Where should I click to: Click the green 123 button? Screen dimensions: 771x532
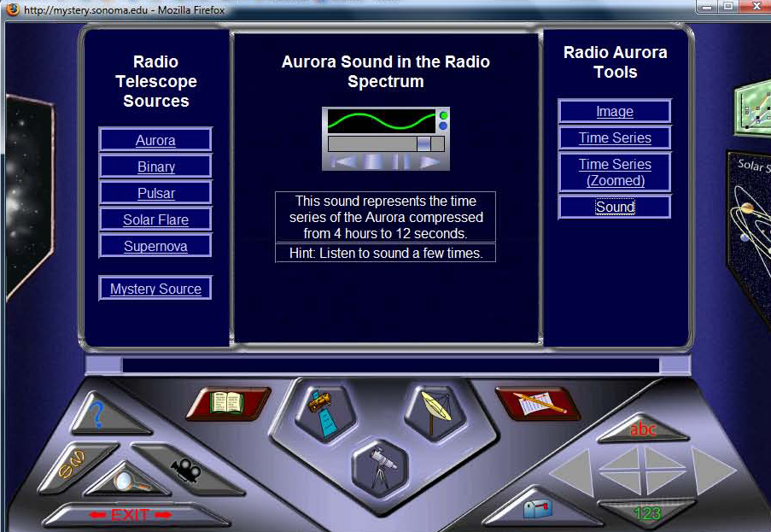click(x=647, y=513)
